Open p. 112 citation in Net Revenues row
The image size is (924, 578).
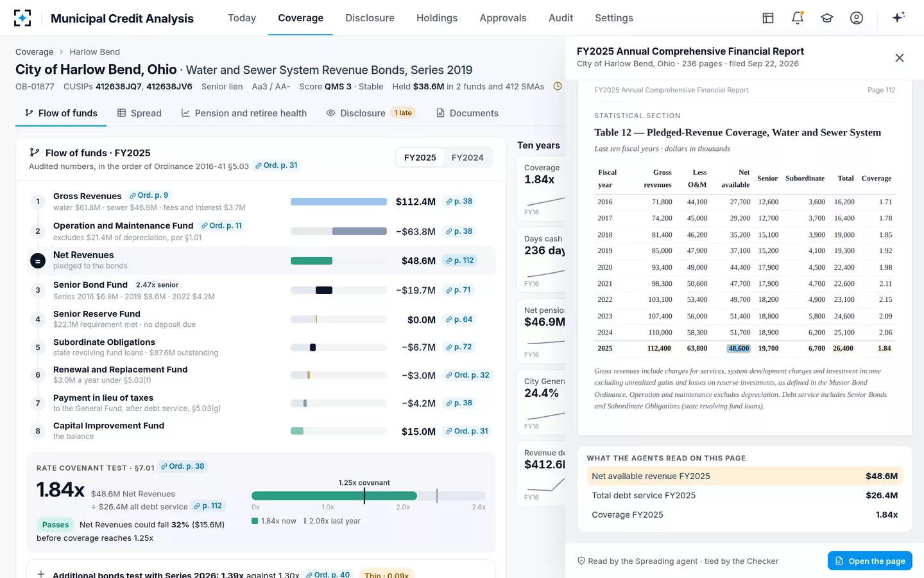click(x=459, y=260)
